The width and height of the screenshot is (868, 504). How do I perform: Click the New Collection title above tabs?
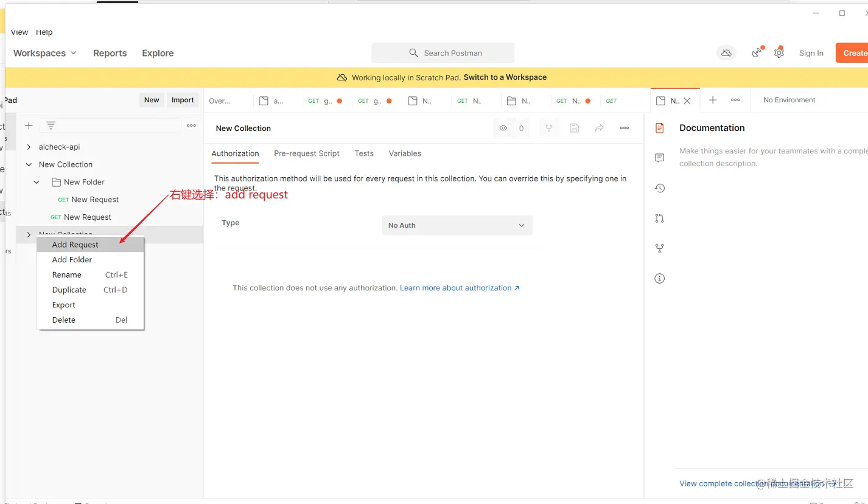click(x=243, y=128)
